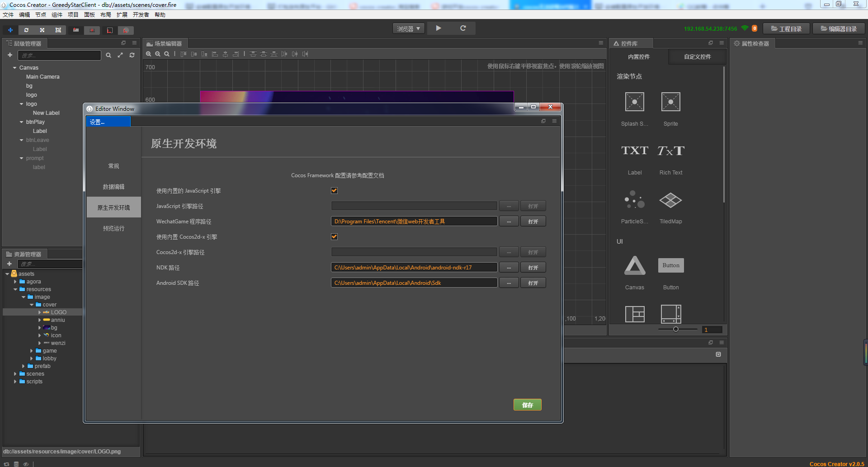Screen dimensions: 868x467
Task: Select the scale transform tool
Action: [x=42, y=30]
